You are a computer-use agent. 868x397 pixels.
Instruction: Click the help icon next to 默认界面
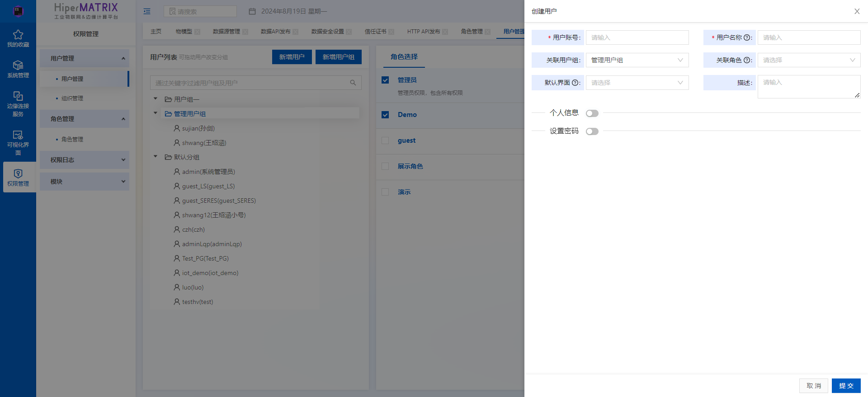coord(575,83)
